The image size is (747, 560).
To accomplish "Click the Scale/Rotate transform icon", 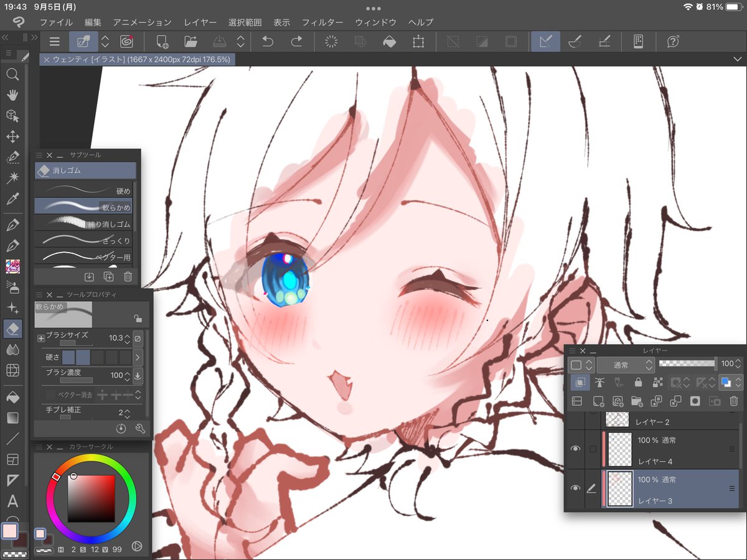I will 418,42.
